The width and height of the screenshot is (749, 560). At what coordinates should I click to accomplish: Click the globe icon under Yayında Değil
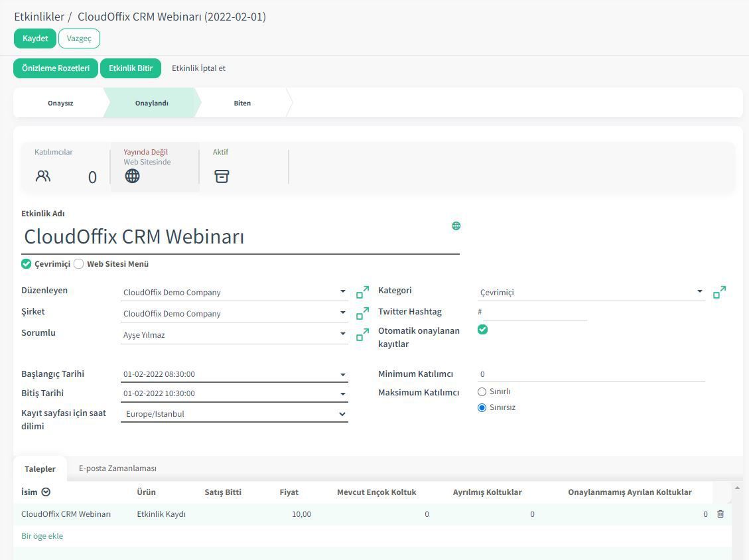[x=132, y=176]
